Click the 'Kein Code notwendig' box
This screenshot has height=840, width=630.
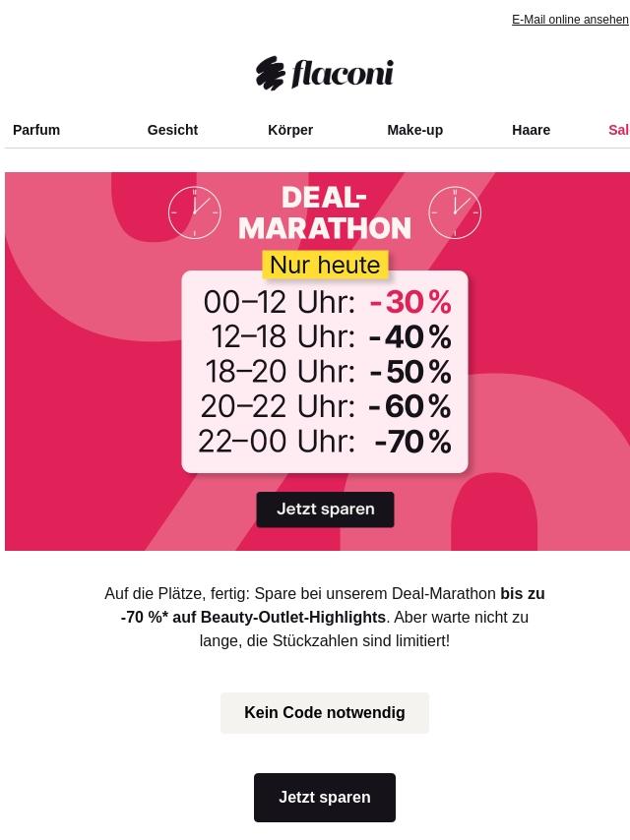[x=325, y=712]
